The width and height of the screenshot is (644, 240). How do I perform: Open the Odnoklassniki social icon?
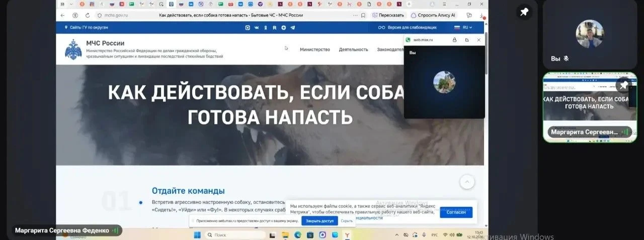[266, 27]
